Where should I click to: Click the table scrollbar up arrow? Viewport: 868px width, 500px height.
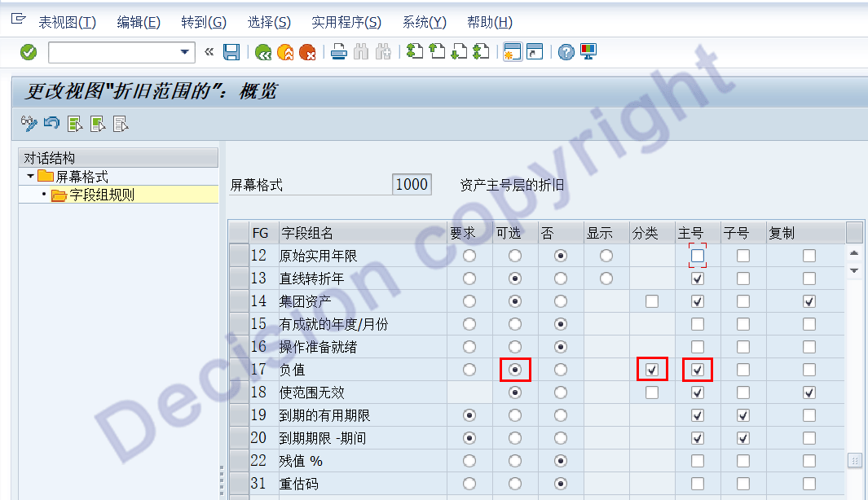[x=854, y=252]
